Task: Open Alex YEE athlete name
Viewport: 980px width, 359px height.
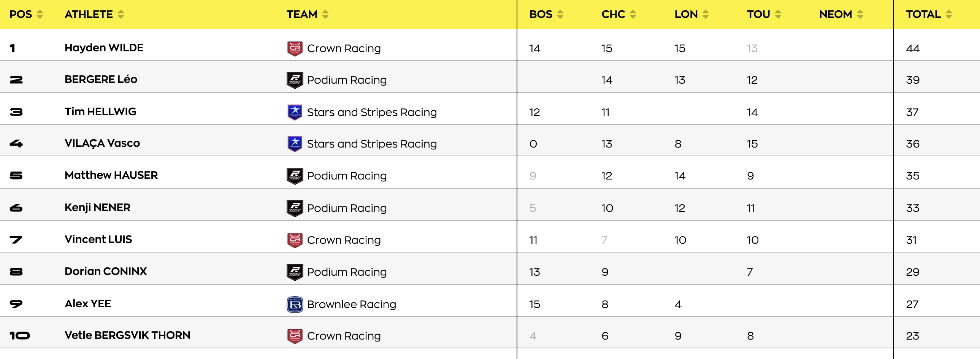Action: coord(88,304)
